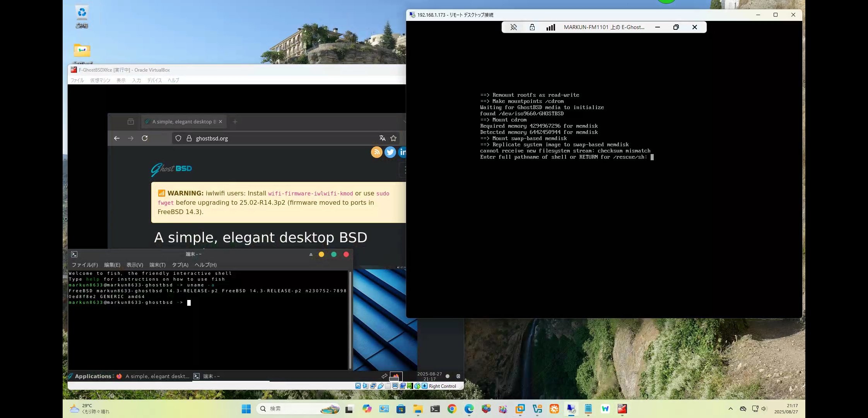Check connection signal strength bars icon

[x=550, y=27]
